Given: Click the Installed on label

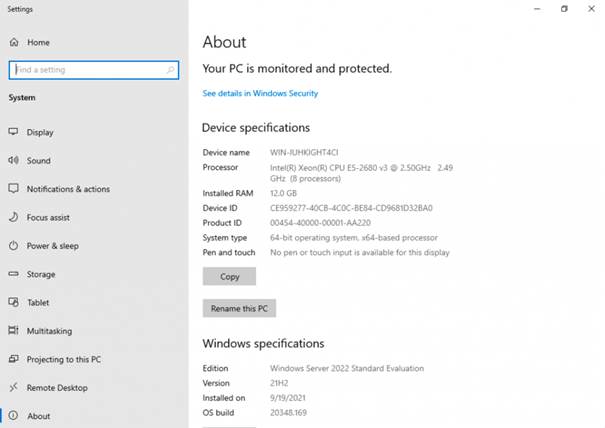Looking at the screenshot, I should point(224,398).
